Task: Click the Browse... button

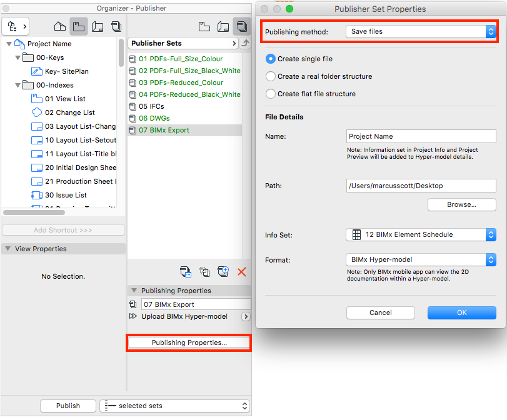Action: pos(461,204)
